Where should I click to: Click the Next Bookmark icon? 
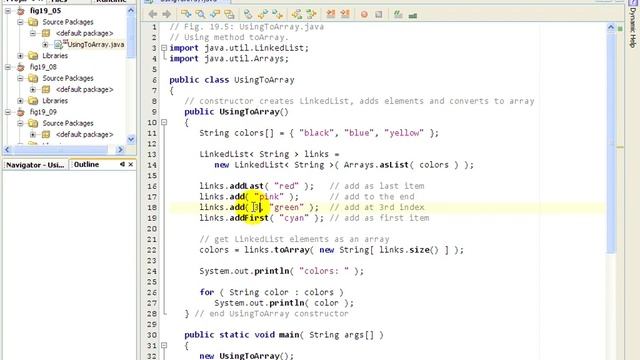tap(263, 15)
